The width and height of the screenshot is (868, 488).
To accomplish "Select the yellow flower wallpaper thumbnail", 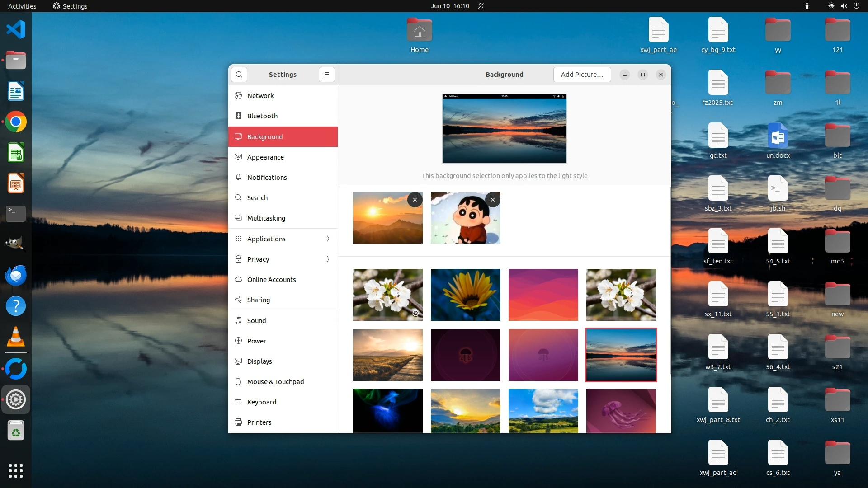I will [x=465, y=295].
